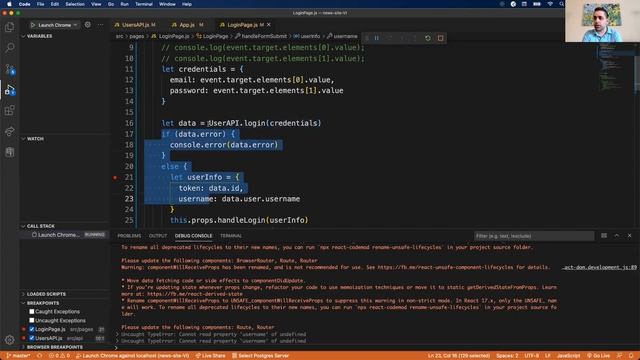Open the Selection menu in the menu bar
640x360 pixels.
75,4
